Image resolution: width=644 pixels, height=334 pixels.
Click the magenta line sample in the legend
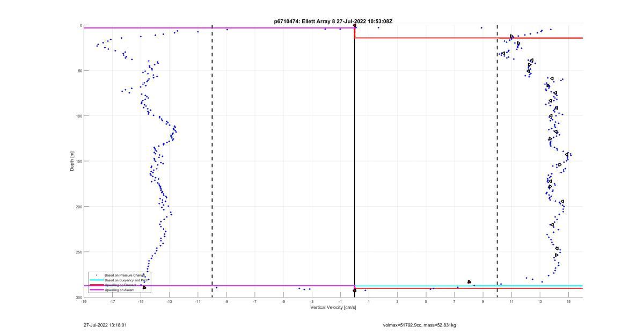[x=97, y=290]
